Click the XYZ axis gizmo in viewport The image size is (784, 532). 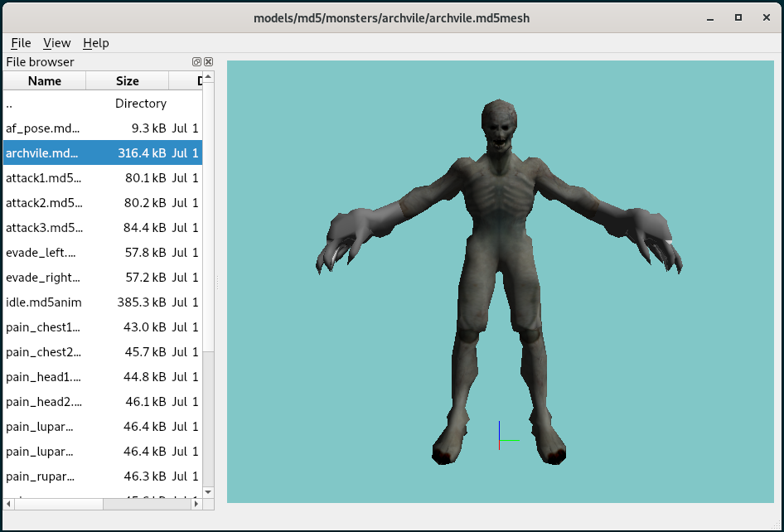click(508, 436)
